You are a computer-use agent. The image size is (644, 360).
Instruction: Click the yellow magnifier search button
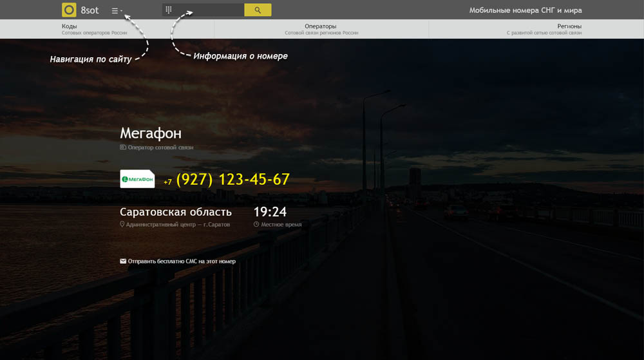tap(258, 10)
